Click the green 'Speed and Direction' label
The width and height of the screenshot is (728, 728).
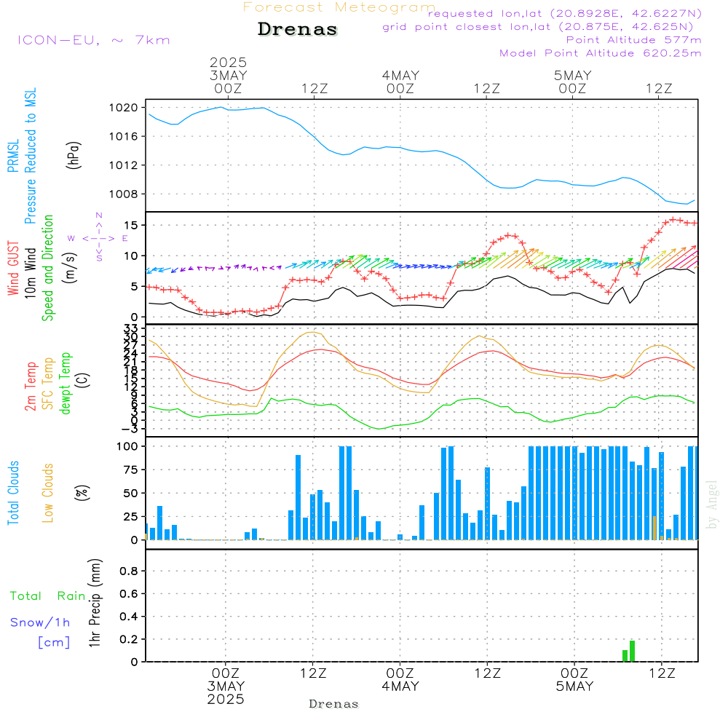point(47,268)
